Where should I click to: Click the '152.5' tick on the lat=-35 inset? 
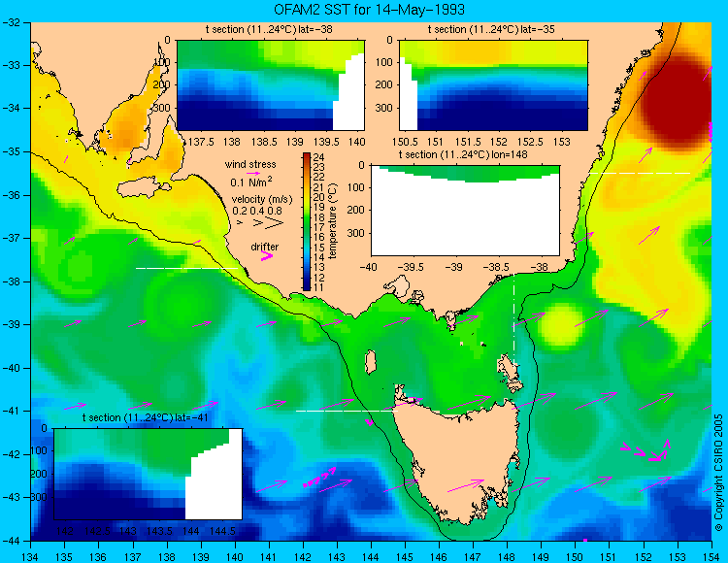tap(531, 142)
